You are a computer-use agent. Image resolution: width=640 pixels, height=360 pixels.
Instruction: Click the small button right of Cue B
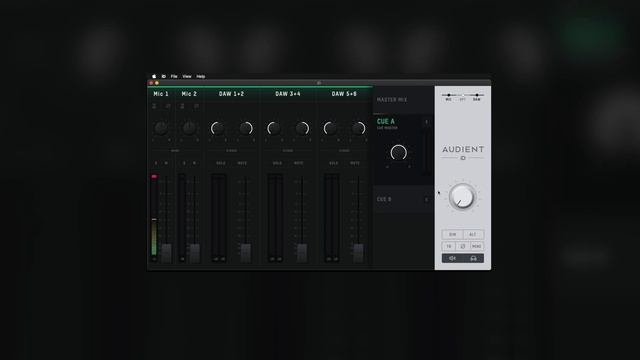(x=427, y=199)
